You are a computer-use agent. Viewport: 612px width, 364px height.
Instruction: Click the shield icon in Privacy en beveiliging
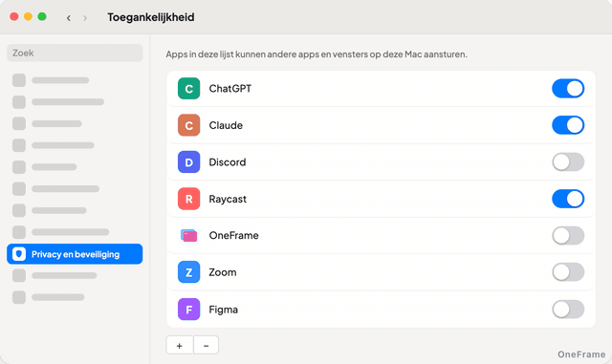pyautogui.click(x=19, y=254)
